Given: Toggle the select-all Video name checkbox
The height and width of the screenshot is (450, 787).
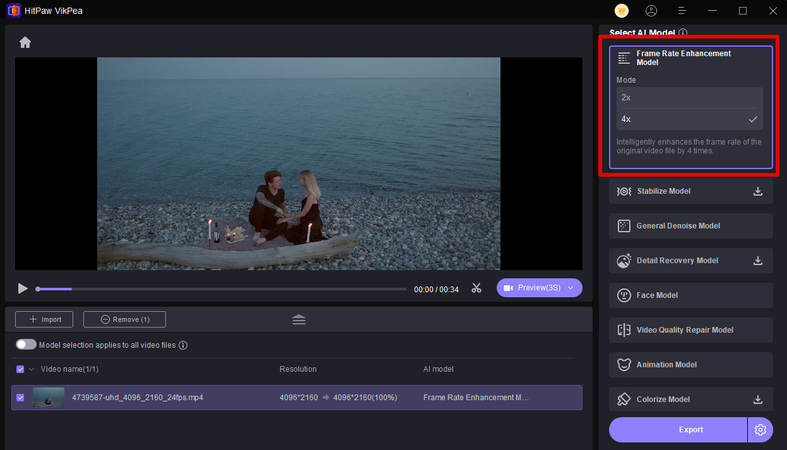Looking at the screenshot, I should pyautogui.click(x=22, y=369).
